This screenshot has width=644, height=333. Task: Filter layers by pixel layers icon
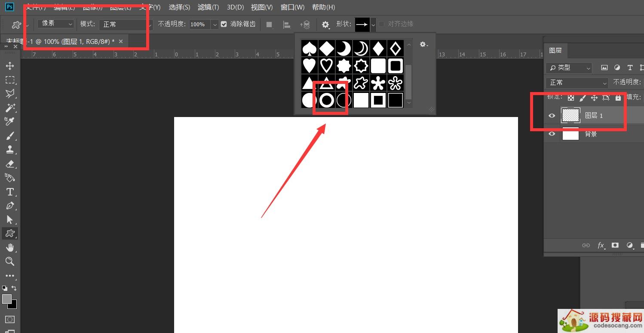(604, 68)
